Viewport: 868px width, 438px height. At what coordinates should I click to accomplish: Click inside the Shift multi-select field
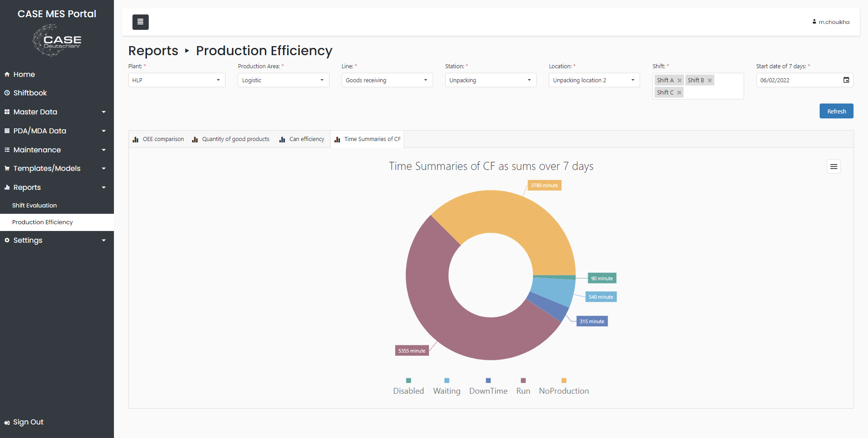(x=698, y=86)
